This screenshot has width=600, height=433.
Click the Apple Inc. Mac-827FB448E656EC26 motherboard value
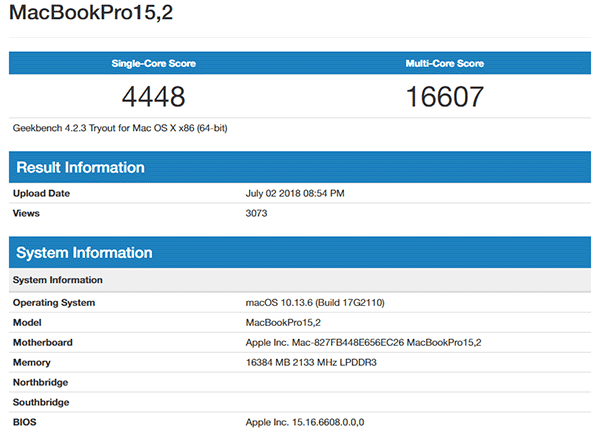[x=363, y=342]
